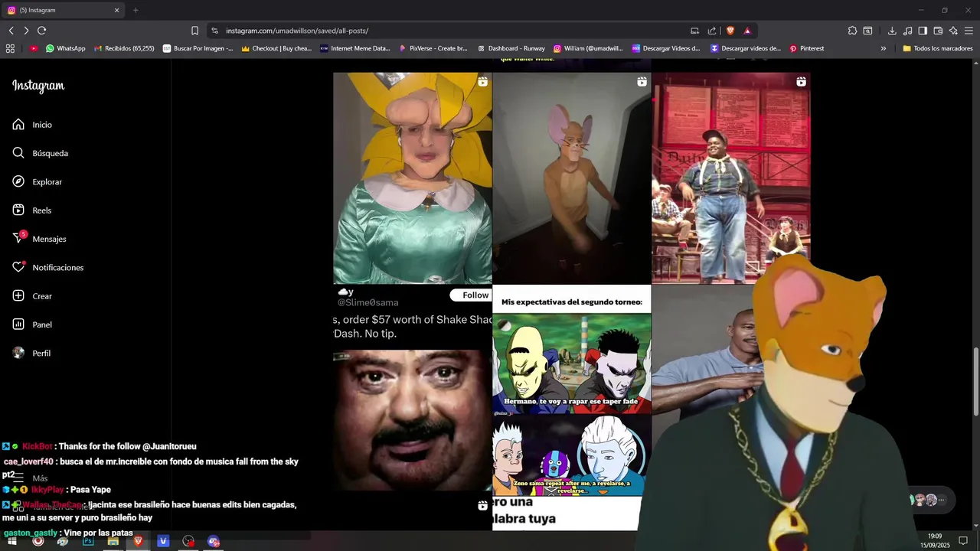This screenshot has width=980, height=551.
Task: Open File Explorer from the taskbar
Action: click(113, 541)
